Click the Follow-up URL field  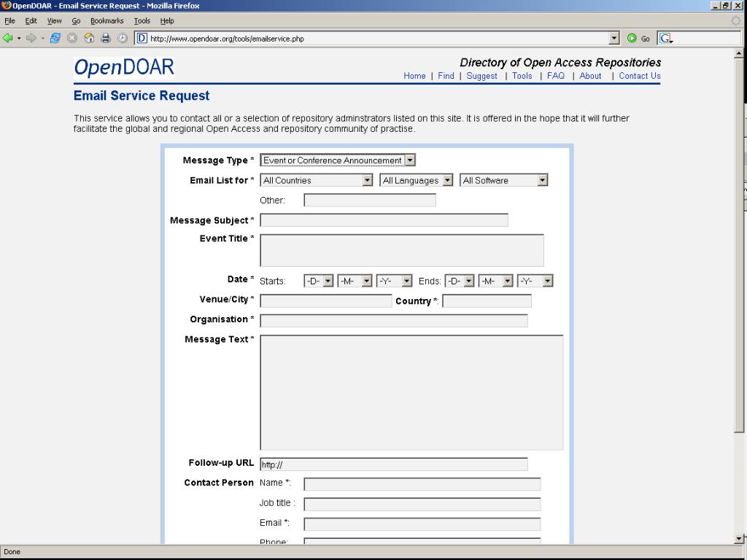coord(394,464)
